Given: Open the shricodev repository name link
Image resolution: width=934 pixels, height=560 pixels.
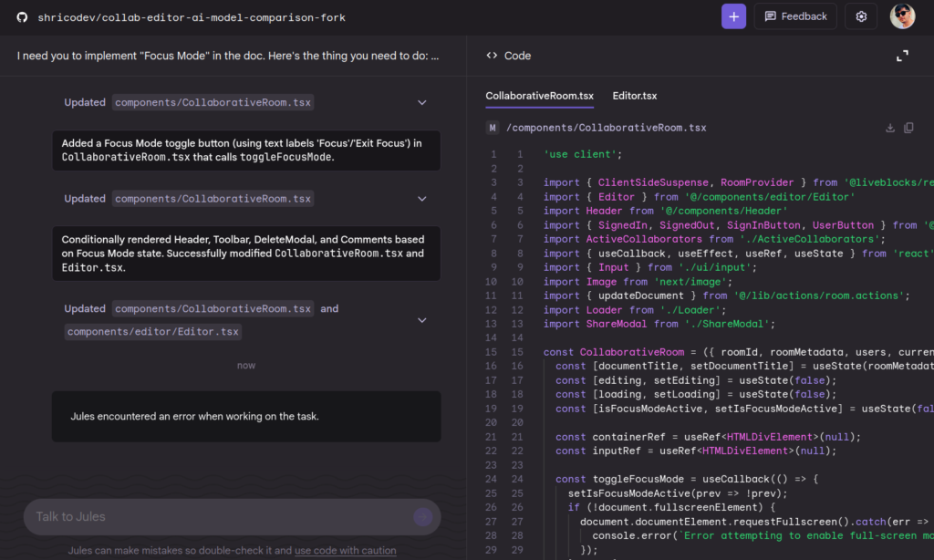Looking at the screenshot, I should [x=192, y=17].
